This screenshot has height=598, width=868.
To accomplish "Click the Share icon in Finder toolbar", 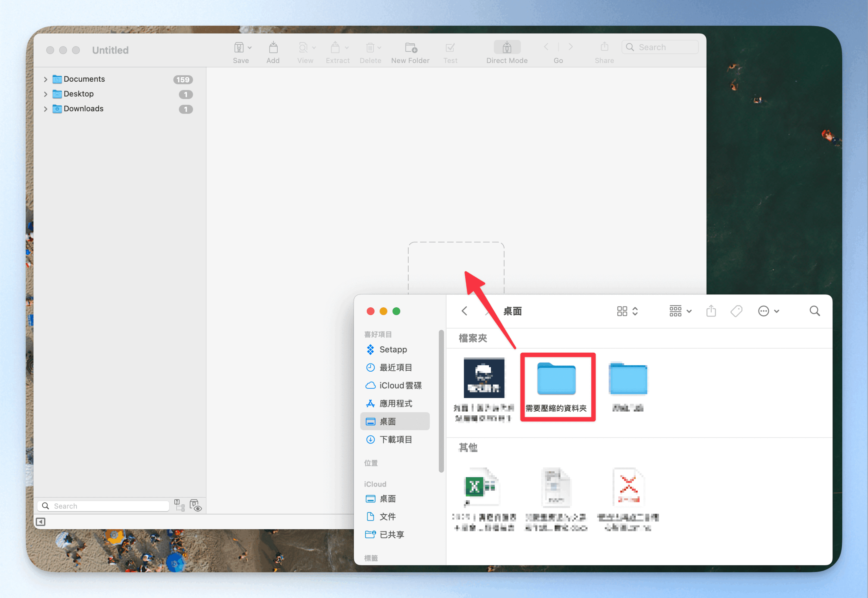I will point(711,311).
